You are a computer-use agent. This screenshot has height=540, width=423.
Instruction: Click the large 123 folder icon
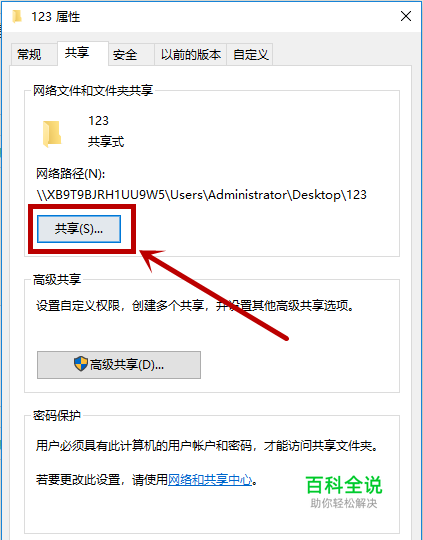52,134
